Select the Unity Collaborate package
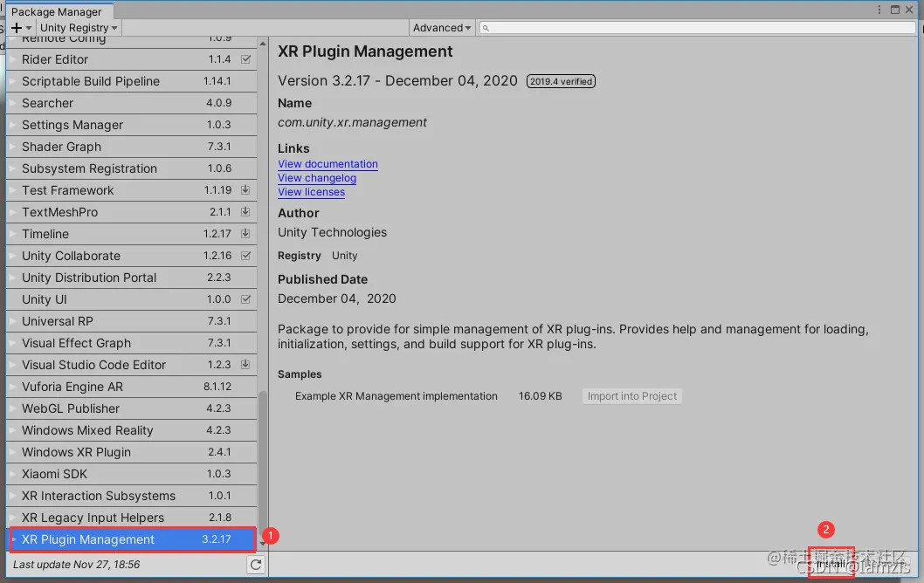The width and height of the screenshot is (924, 583). click(131, 255)
